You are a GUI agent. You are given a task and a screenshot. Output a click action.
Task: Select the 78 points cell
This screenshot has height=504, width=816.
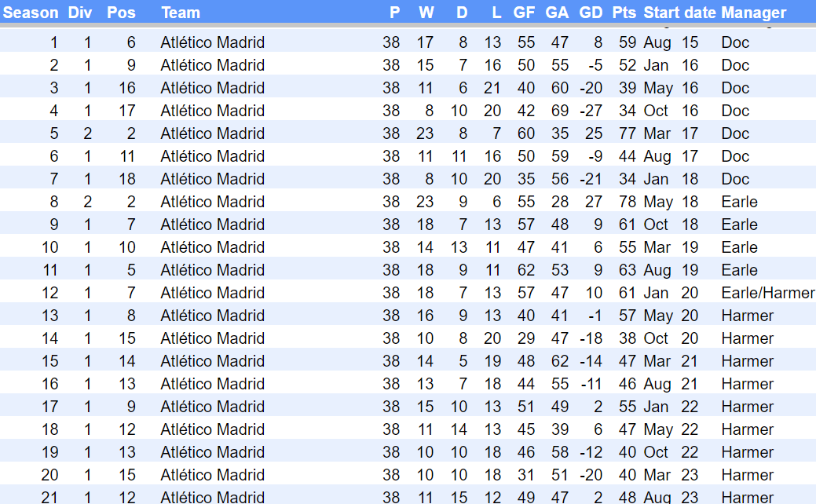pyautogui.click(x=627, y=202)
